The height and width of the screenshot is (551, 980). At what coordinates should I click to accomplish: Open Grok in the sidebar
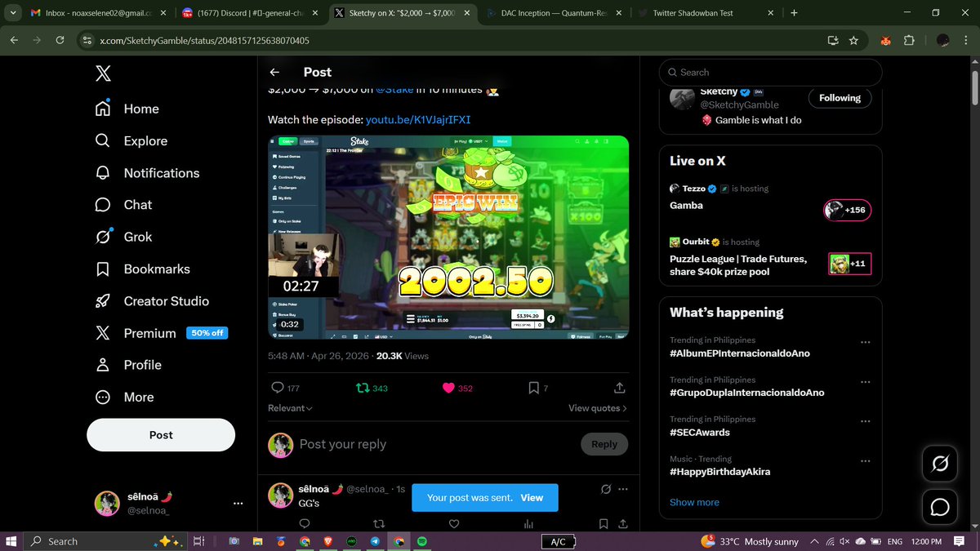click(123, 237)
